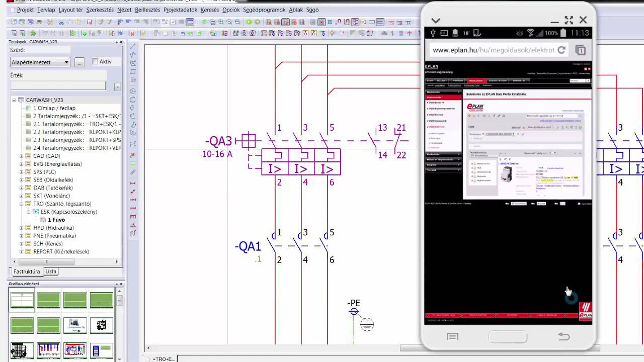Image resolution: width=644 pixels, height=362 pixels.
Task: Open the Alapértelmezett filter dropdown
Action: [x=41, y=62]
